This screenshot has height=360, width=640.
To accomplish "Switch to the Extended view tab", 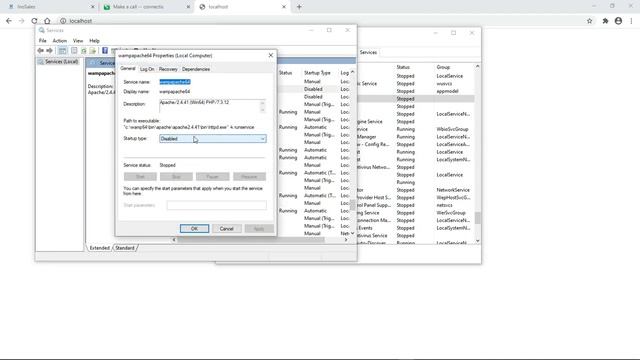I will [x=99, y=248].
